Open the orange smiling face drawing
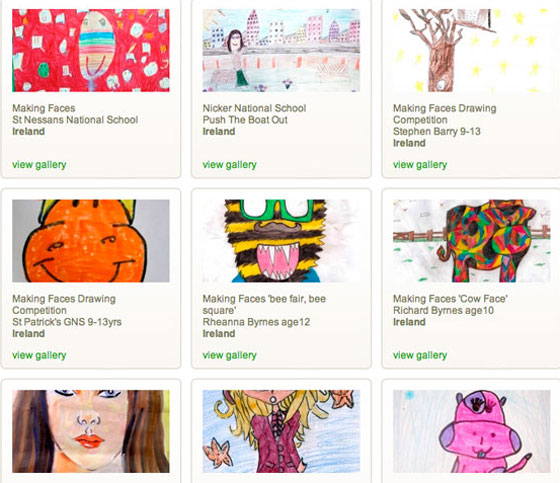560x483 pixels. point(91,241)
